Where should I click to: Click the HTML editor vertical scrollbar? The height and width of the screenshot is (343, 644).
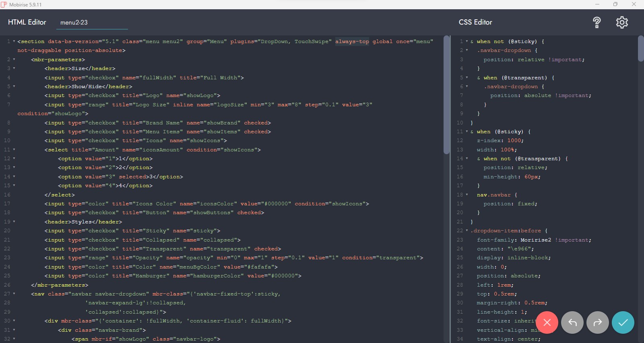(446, 95)
